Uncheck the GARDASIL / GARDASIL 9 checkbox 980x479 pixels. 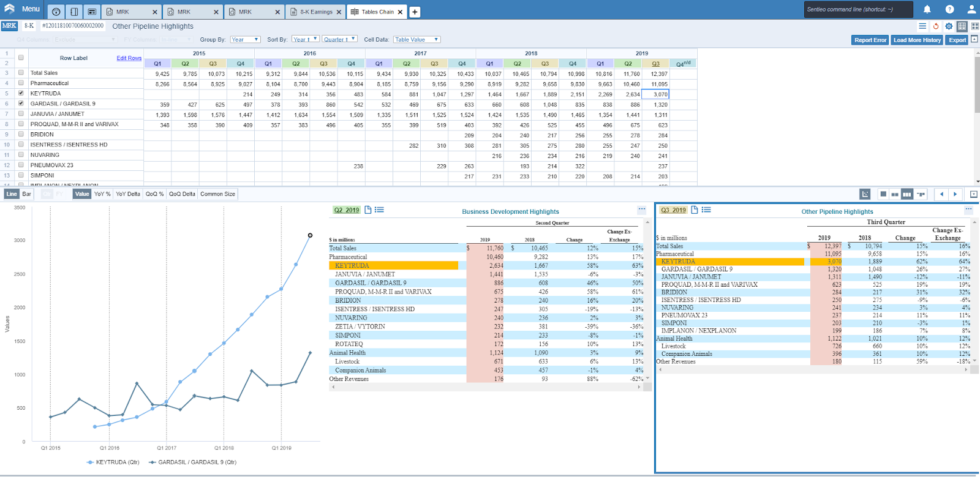point(21,103)
